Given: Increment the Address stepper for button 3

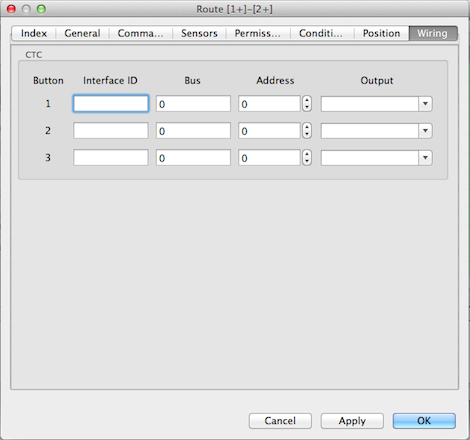Looking at the screenshot, I should point(307,154).
